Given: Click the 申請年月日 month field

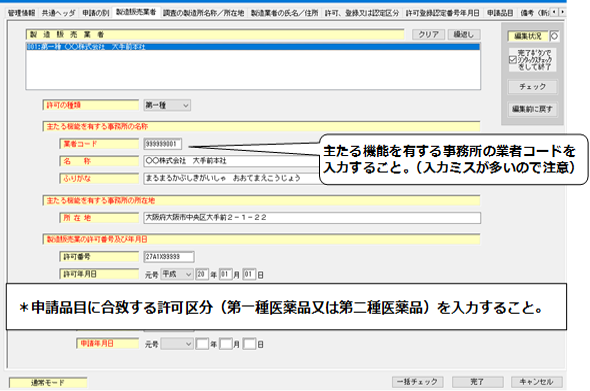Looking at the screenshot, I should point(226,344).
